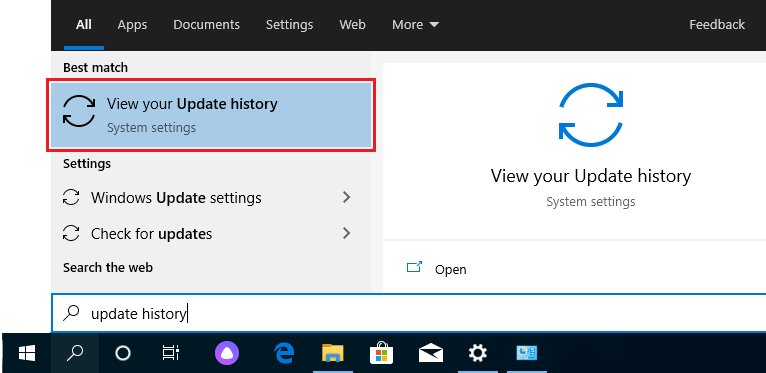Open the Windows Update settings result
The width and height of the screenshot is (766, 373).
point(211,198)
